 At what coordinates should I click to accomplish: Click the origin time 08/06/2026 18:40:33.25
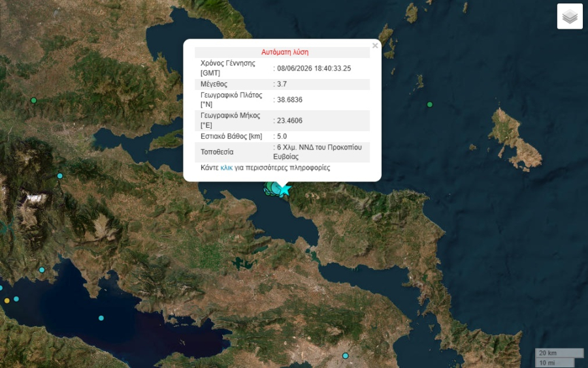314,68
